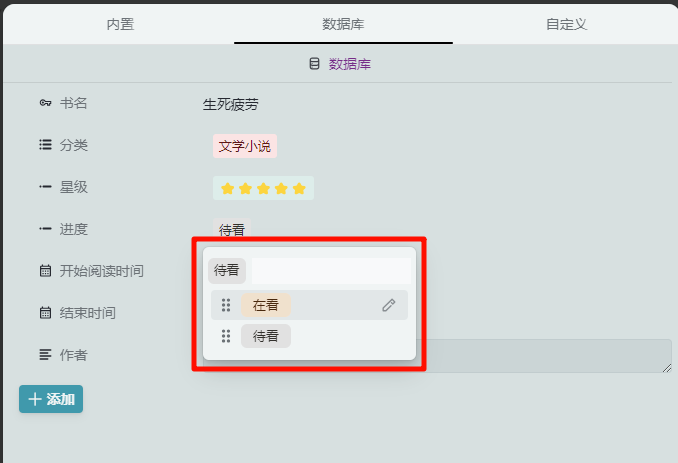
Task: Click the 文学小说 category tag
Action: pyautogui.click(x=245, y=146)
